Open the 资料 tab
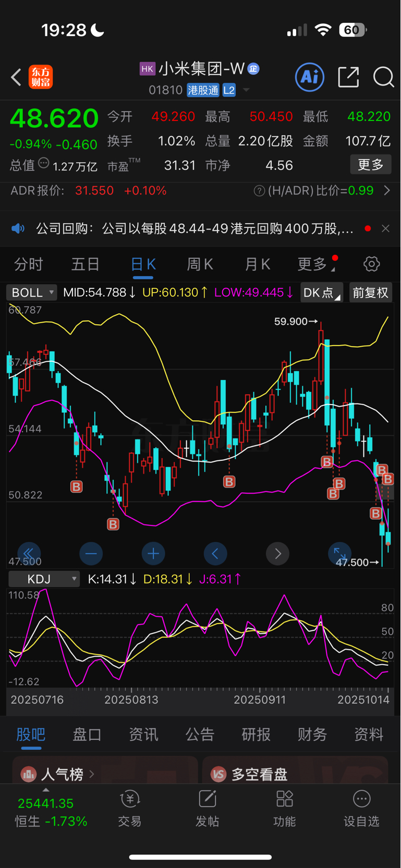Screen dimensions: 401x868 369,735
